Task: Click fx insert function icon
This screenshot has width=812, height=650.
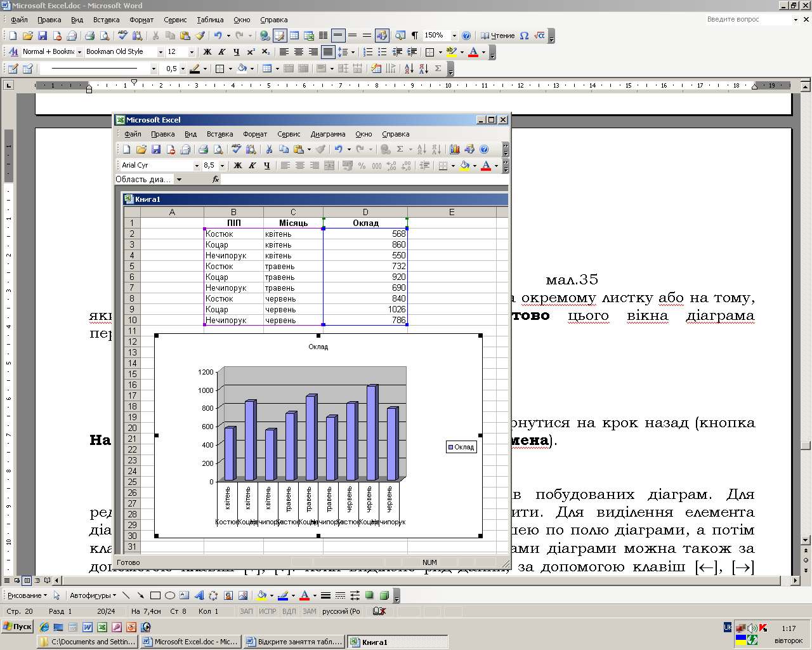Action: 216,180
